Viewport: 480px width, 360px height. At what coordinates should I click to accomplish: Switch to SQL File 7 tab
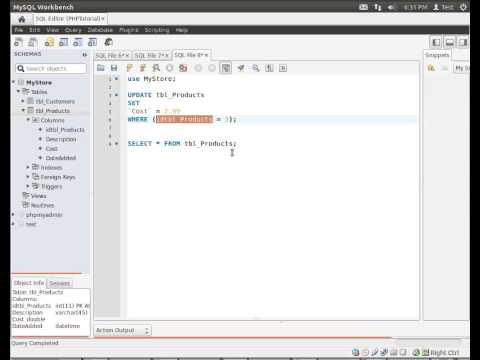tap(152, 55)
